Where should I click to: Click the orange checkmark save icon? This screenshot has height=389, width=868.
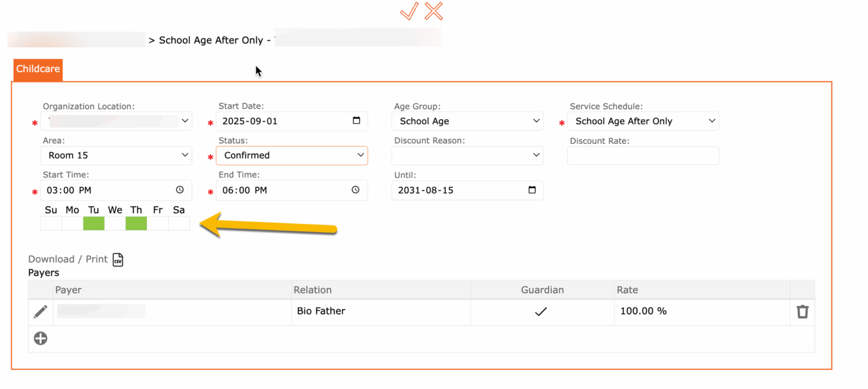pos(409,11)
